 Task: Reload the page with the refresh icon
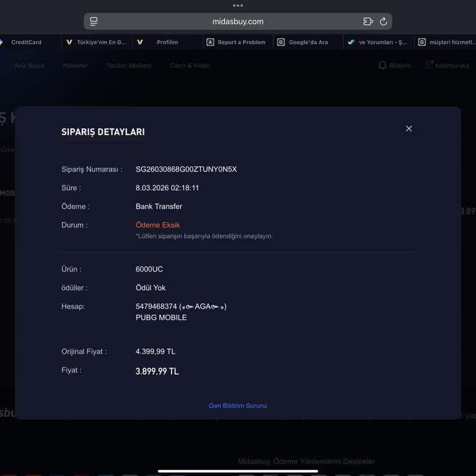(383, 21)
